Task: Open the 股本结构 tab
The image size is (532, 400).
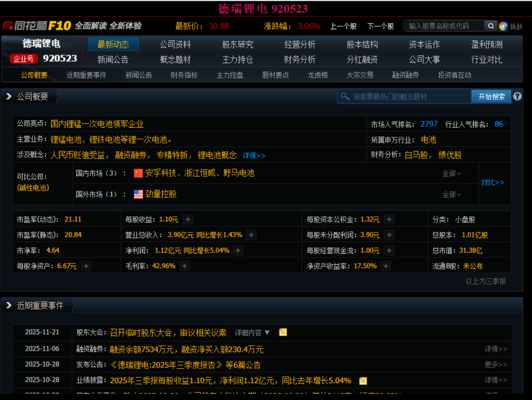Action: click(x=363, y=44)
